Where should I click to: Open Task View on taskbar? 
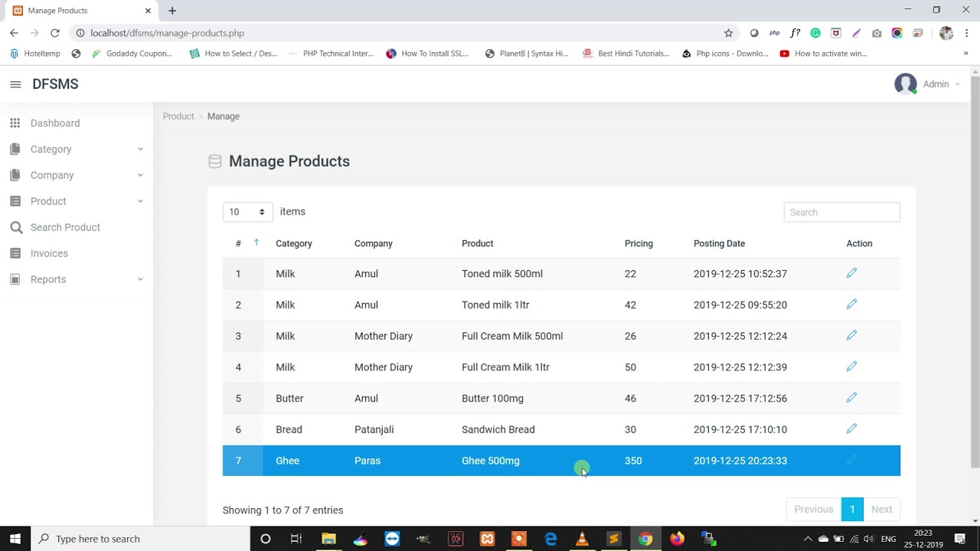click(x=296, y=539)
